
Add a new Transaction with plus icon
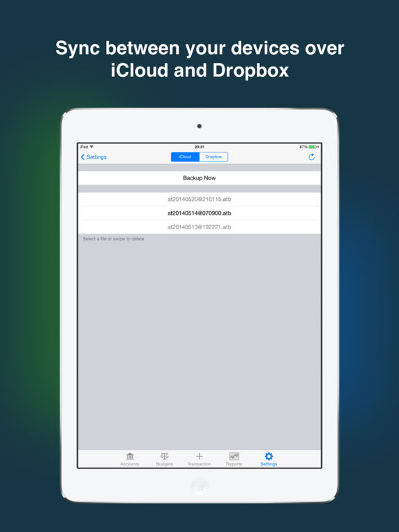click(x=199, y=456)
